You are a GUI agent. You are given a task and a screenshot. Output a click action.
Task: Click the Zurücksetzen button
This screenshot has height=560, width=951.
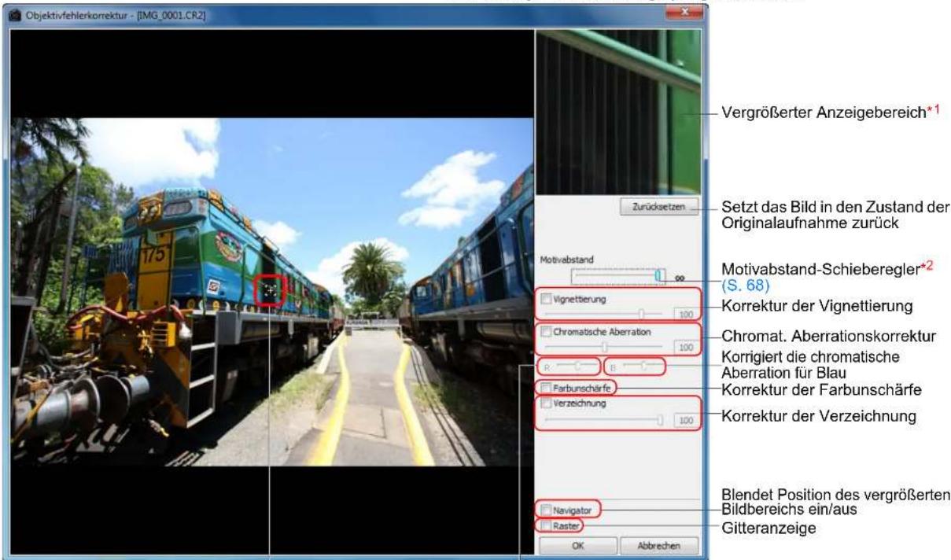click(658, 208)
